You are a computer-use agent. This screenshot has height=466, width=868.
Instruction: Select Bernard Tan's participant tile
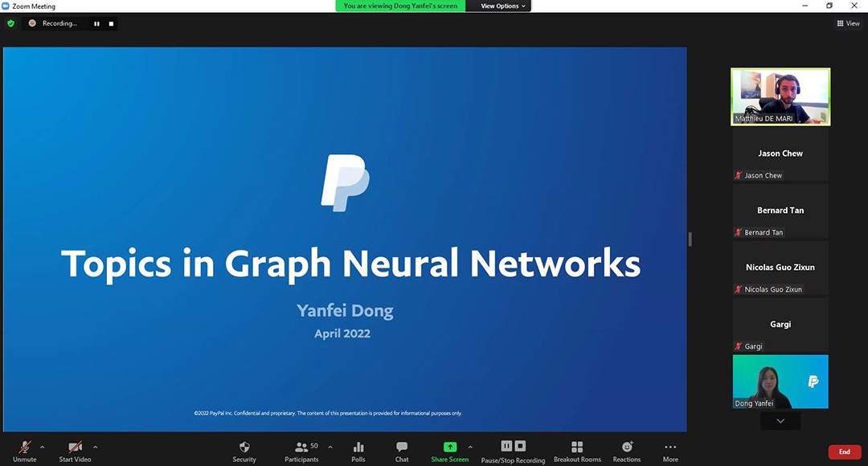click(x=780, y=211)
